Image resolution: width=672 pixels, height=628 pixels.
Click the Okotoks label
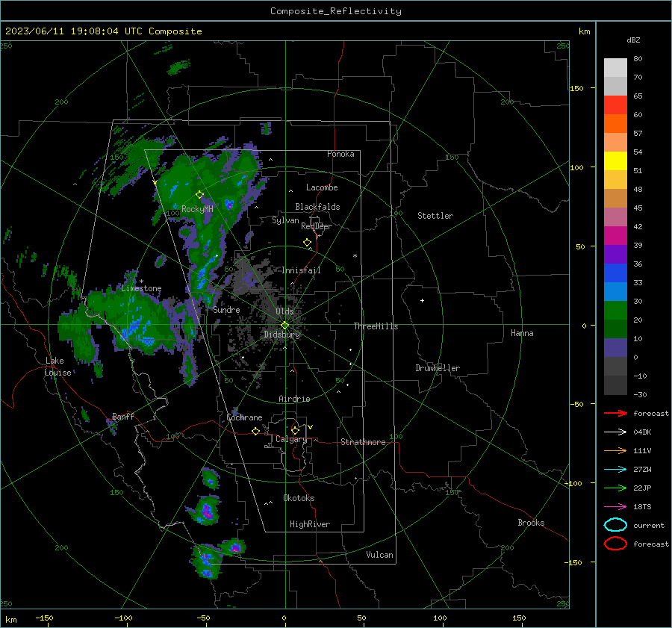tap(299, 498)
